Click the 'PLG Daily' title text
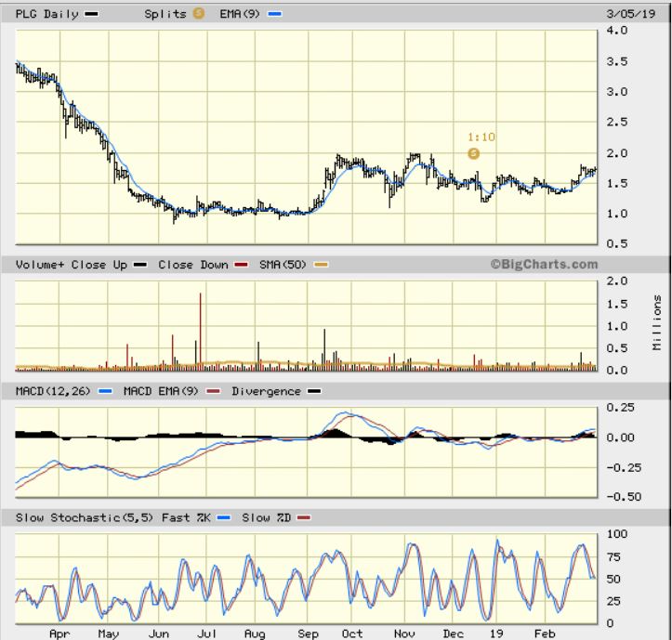 click(x=47, y=14)
